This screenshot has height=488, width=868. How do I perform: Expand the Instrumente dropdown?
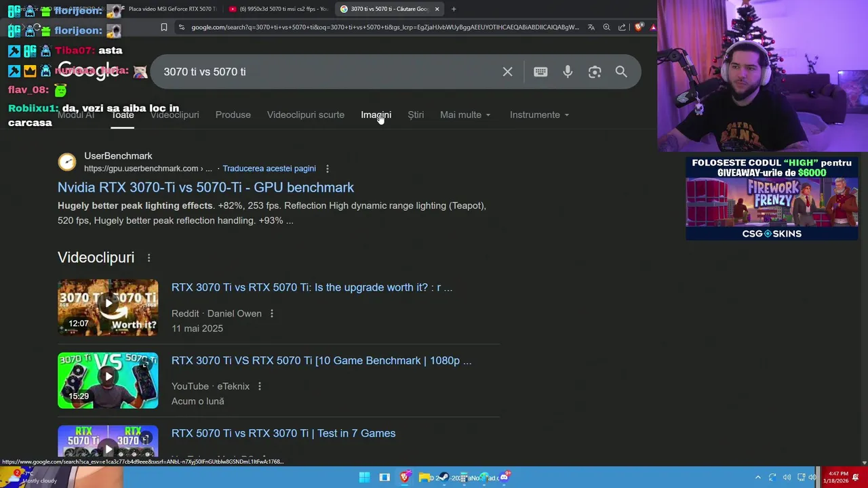(x=539, y=115)
